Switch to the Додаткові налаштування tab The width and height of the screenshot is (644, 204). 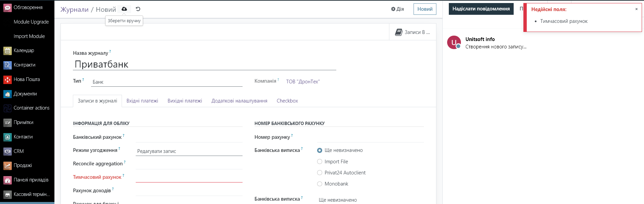point(240,101)
